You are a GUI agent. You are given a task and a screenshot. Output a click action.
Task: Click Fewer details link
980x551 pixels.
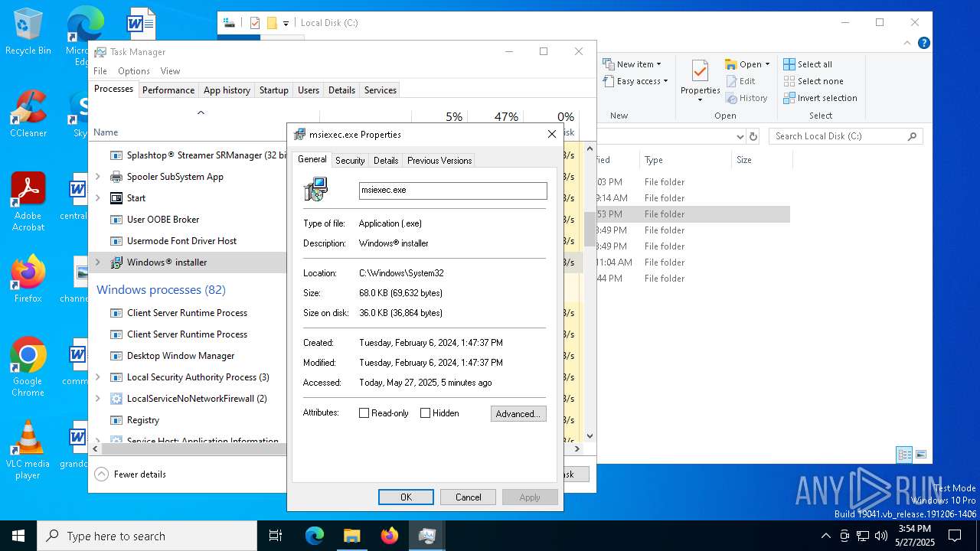140,474
